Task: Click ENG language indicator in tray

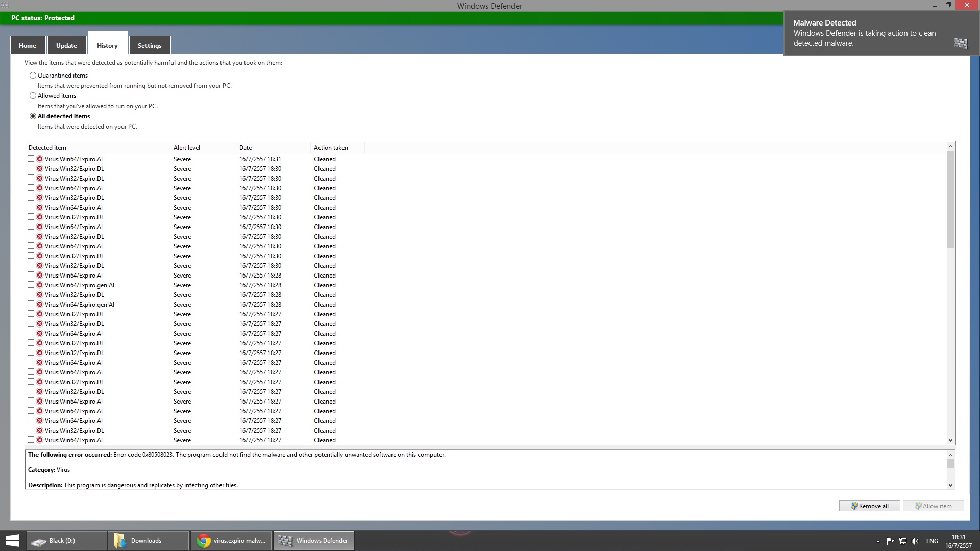Action: (932, 541)
